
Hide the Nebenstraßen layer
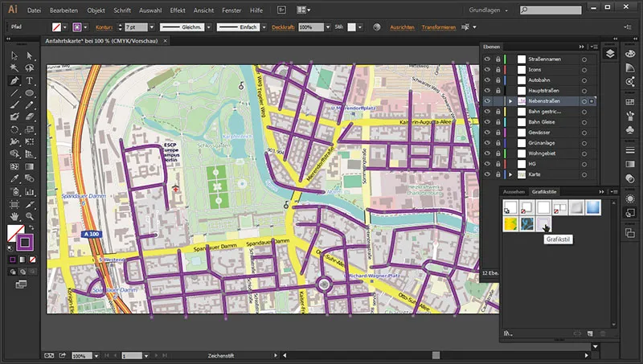pyautogui.click(x=487, y=100)
